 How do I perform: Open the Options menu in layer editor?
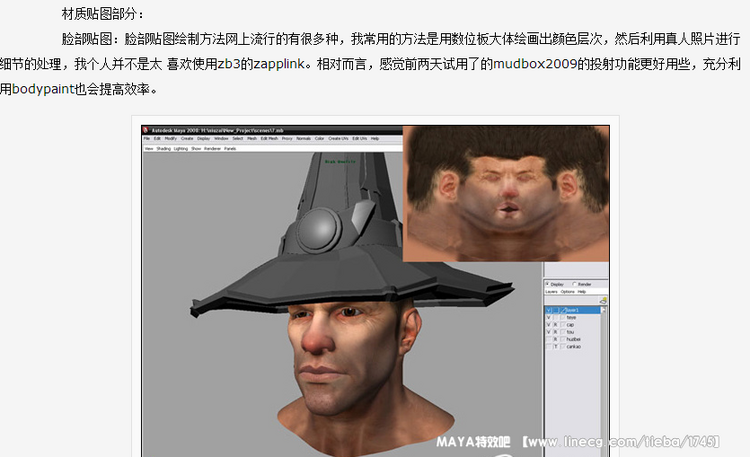[568, 291]
